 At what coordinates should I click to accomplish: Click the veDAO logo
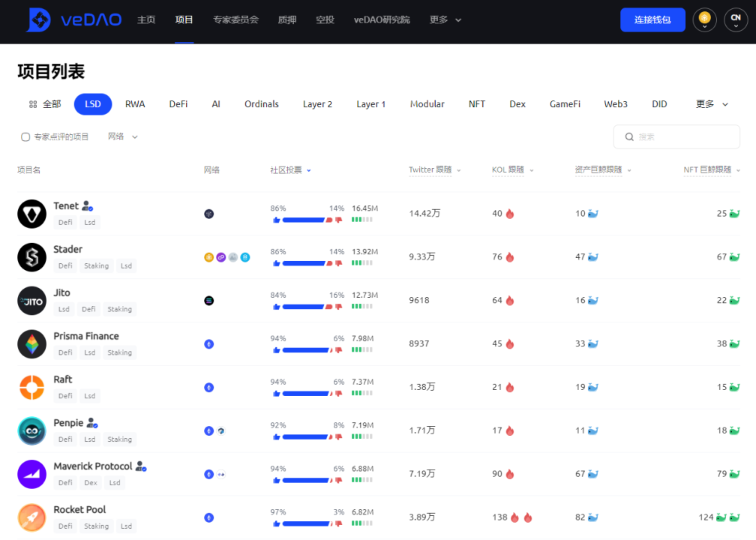pyautogui.click(x=74, y=19)
